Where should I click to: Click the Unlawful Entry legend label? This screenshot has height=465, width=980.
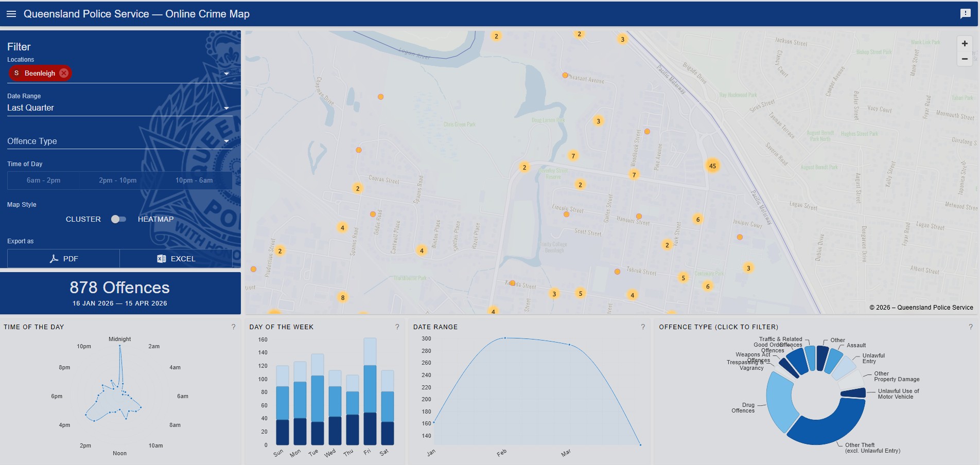873,359
